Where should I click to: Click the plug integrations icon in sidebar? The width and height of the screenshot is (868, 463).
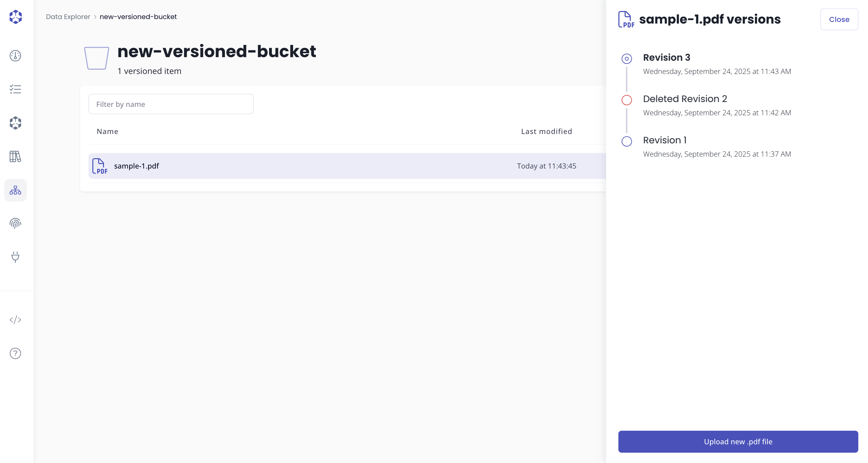[15, 257]
